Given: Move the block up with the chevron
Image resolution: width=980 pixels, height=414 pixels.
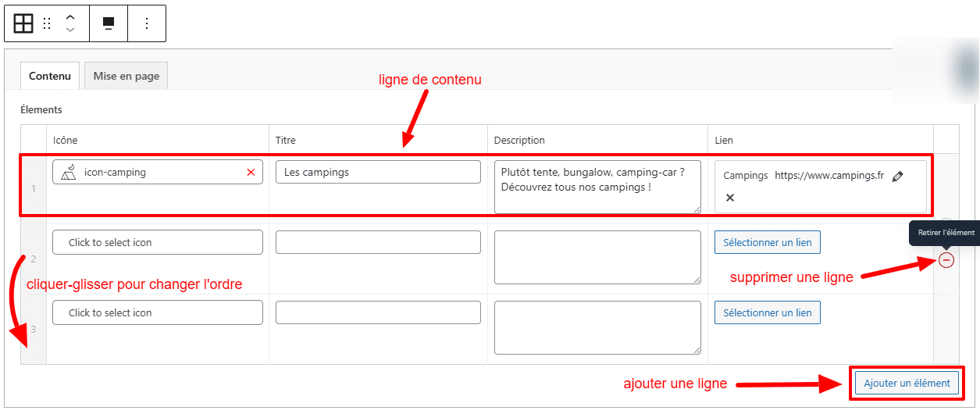Looking at the screenshot, I should click(x=70, y=17).
